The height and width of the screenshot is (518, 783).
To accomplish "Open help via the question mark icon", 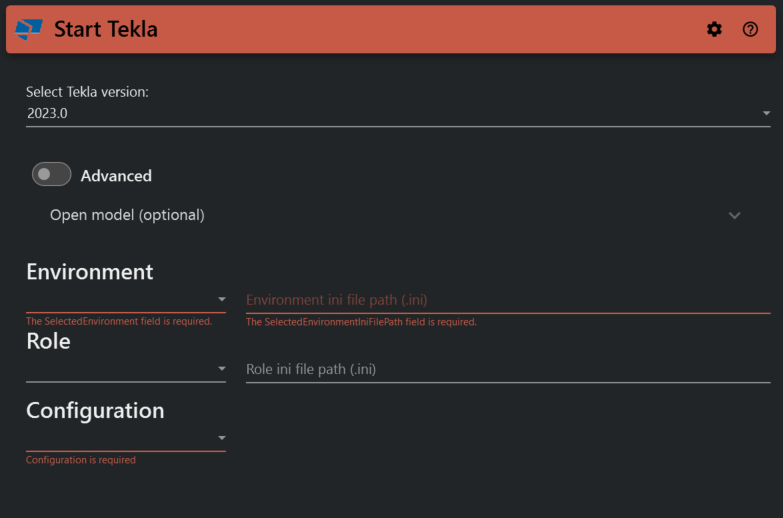I will [x=750, y=30].
